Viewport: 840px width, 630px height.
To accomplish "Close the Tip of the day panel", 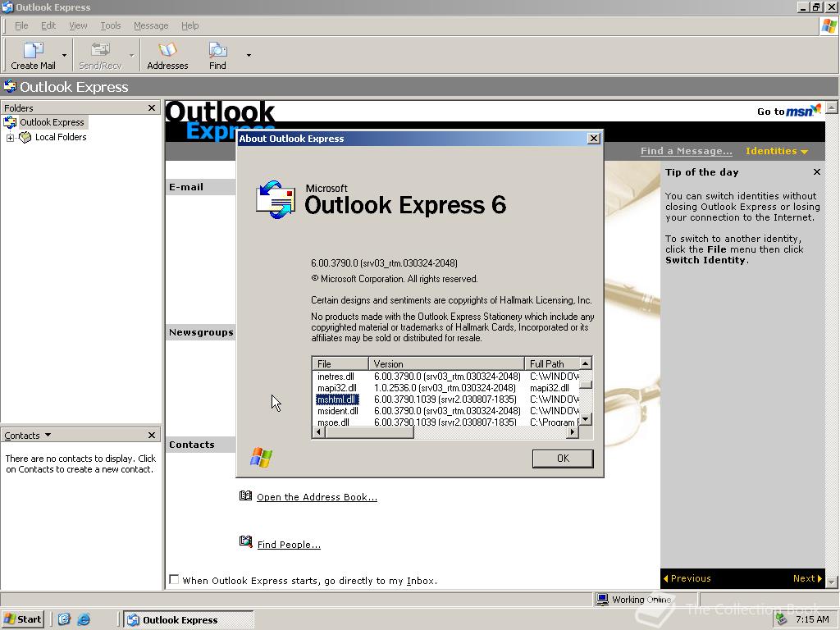I will (x=816, y=172).
